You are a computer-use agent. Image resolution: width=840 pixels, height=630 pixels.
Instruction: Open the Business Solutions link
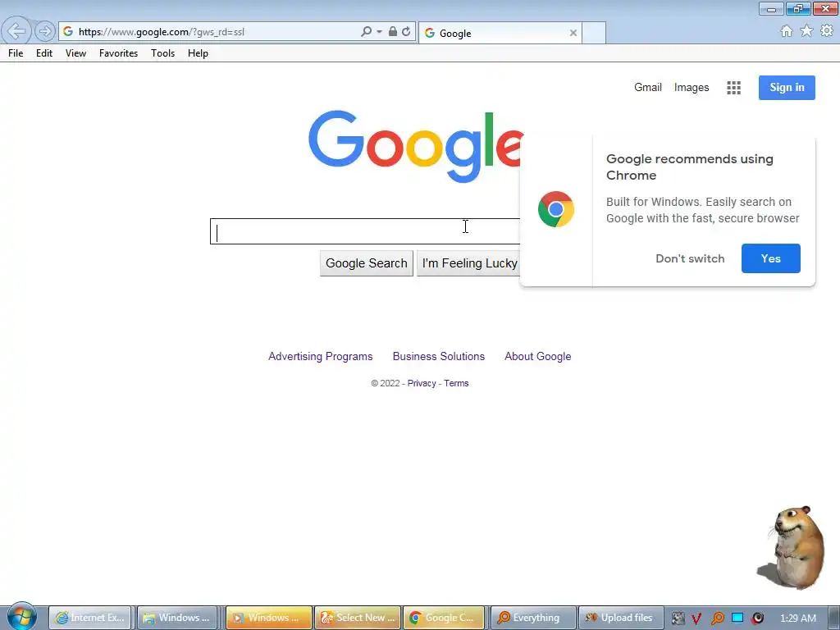[x=439, y=356]
